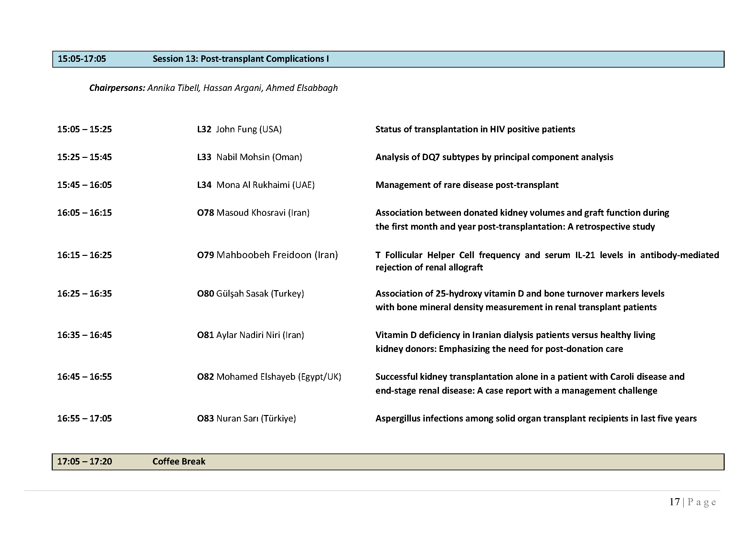The height and width of the screenshot is (535, 756).
Task: Click Management of rare disease title
Action: (467, 185)
